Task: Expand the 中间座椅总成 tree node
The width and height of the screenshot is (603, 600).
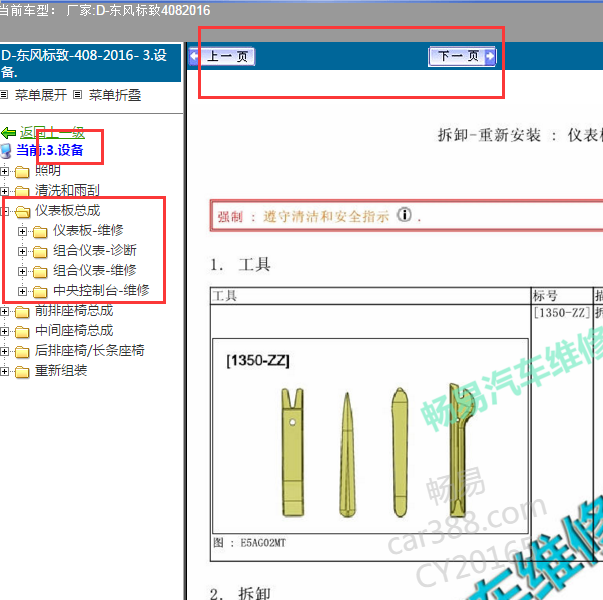Action: coord(4,332)
